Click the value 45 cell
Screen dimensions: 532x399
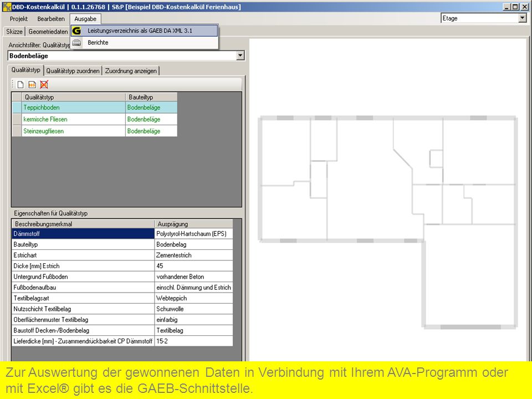pyautogui.click(x=194, y=266)
